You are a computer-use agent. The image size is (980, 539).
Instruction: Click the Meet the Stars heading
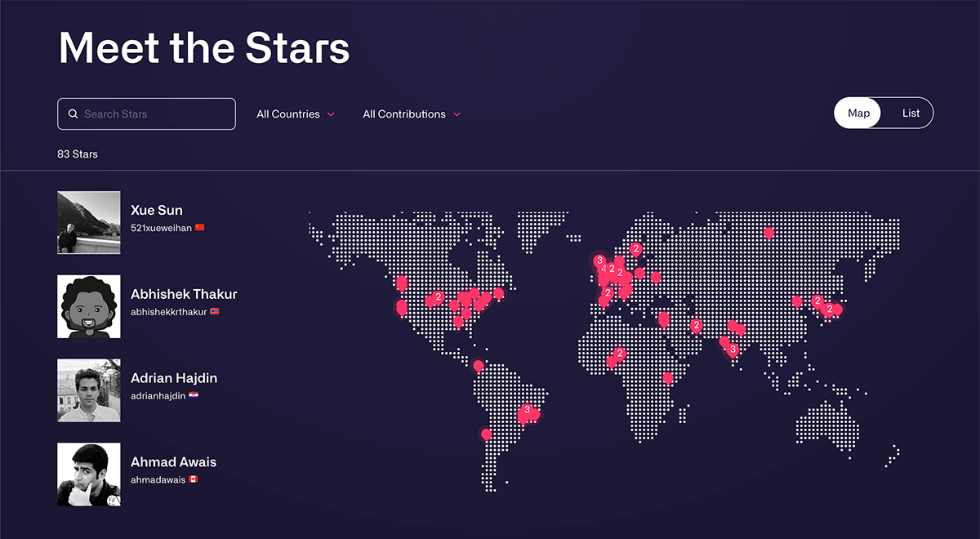pyautogui.click(x=203, y=47)
